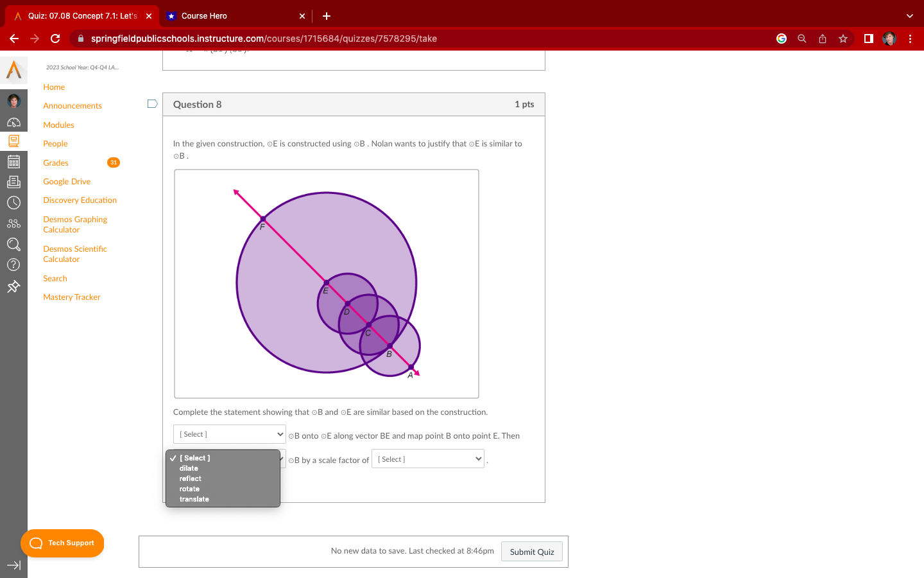This screenshot has height=578, width=924.
Task: Click the site lock icon in address bar
Action: click(x=81, y=39)
